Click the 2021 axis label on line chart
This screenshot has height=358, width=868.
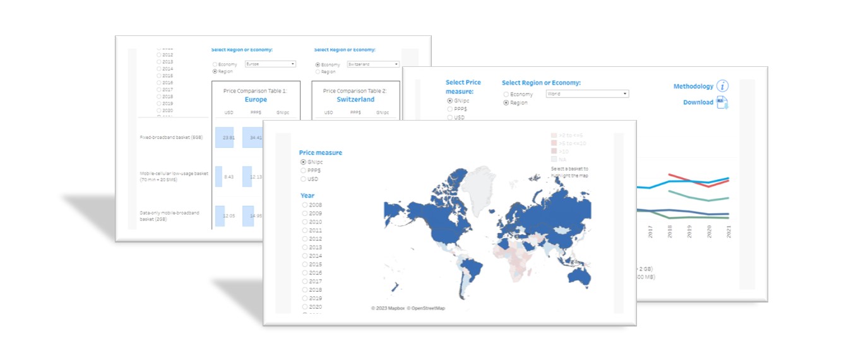point(729,232)
